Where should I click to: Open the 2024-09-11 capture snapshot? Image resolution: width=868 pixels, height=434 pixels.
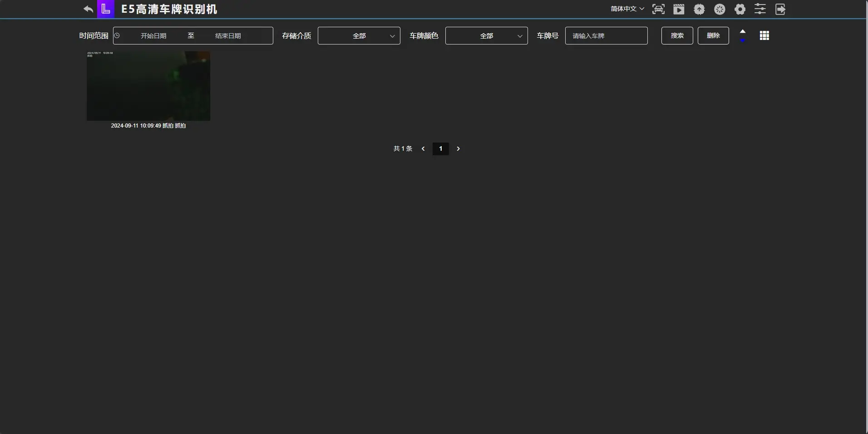[148, 86]
